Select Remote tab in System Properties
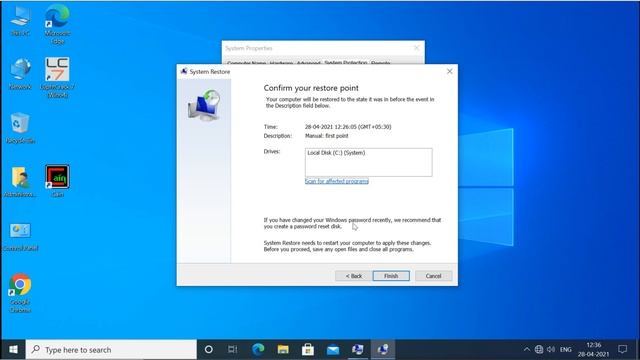Screen dimensions: 640x360 (x=380, y=63)
